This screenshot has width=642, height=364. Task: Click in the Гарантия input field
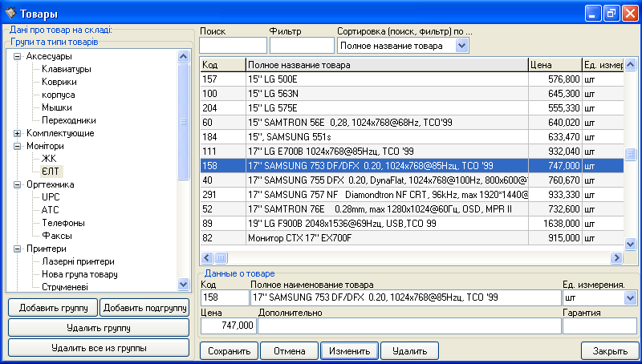[x=599, y=326]
